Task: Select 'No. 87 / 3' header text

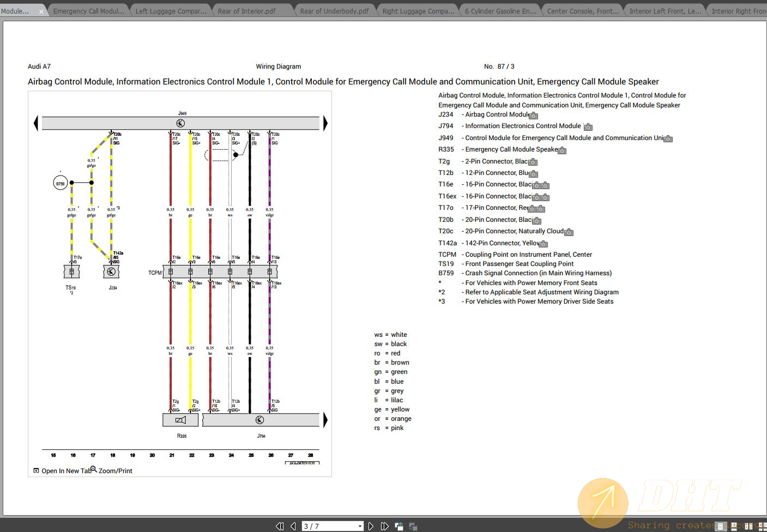Action: click(499, 66)
